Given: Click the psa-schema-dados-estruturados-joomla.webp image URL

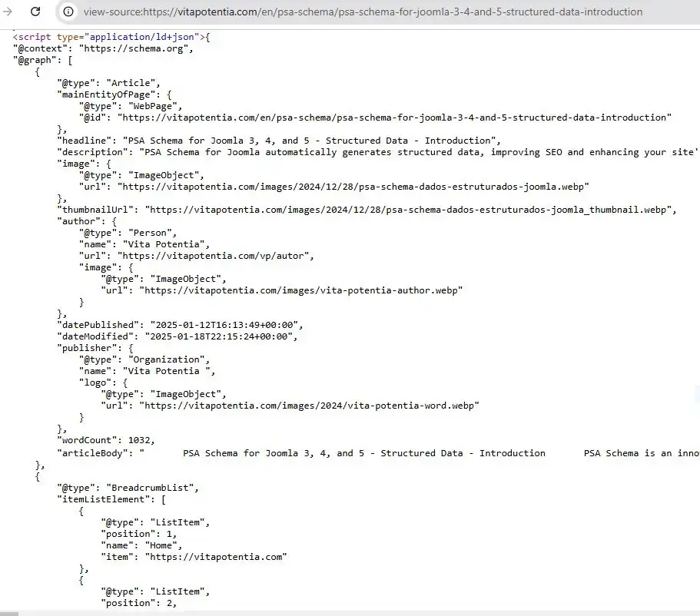Looking at the screenshot, I should pyautogui.click(x=353, y=187).
